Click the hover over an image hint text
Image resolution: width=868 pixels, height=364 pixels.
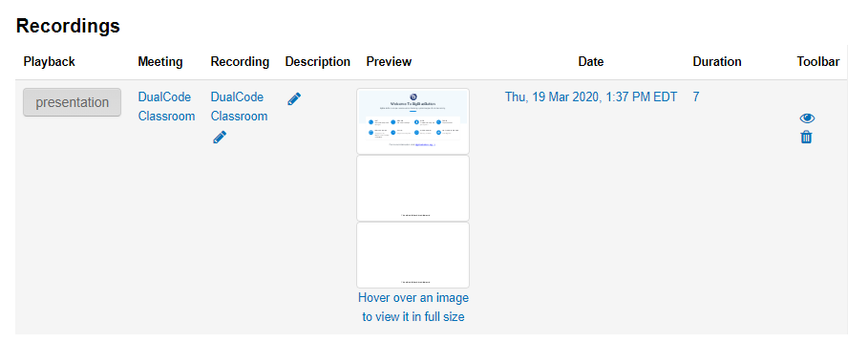point(413,308)
